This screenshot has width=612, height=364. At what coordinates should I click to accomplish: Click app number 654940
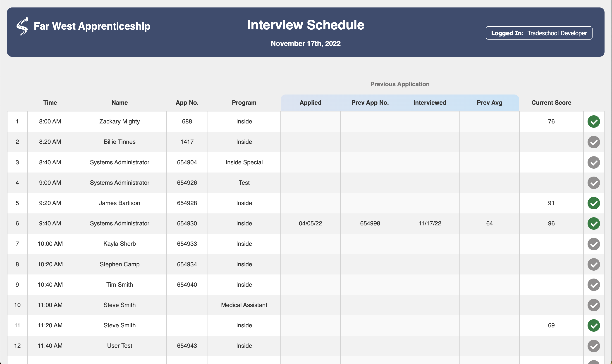[187, 284]
